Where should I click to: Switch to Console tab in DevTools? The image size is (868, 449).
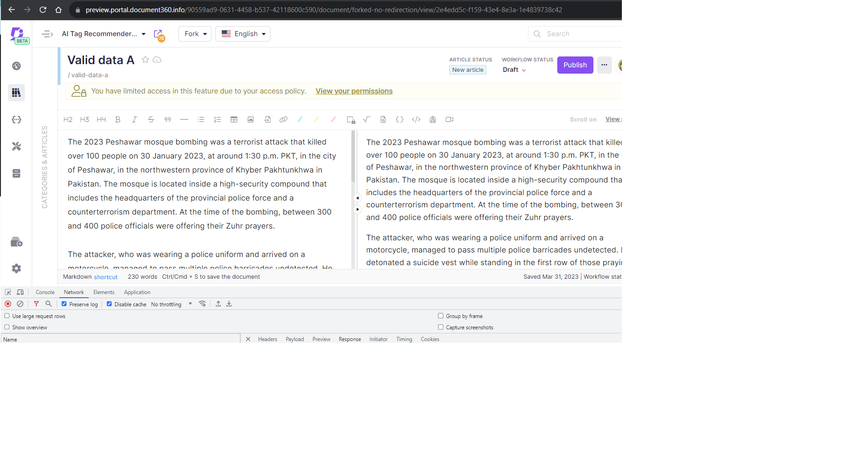(x=45, y=292)
